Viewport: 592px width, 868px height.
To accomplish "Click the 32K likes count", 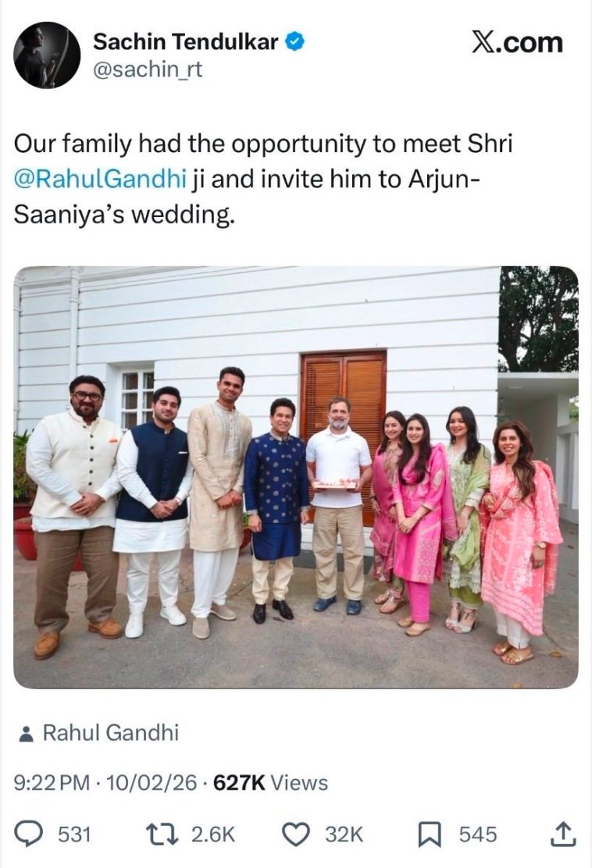I will point(344,834).
